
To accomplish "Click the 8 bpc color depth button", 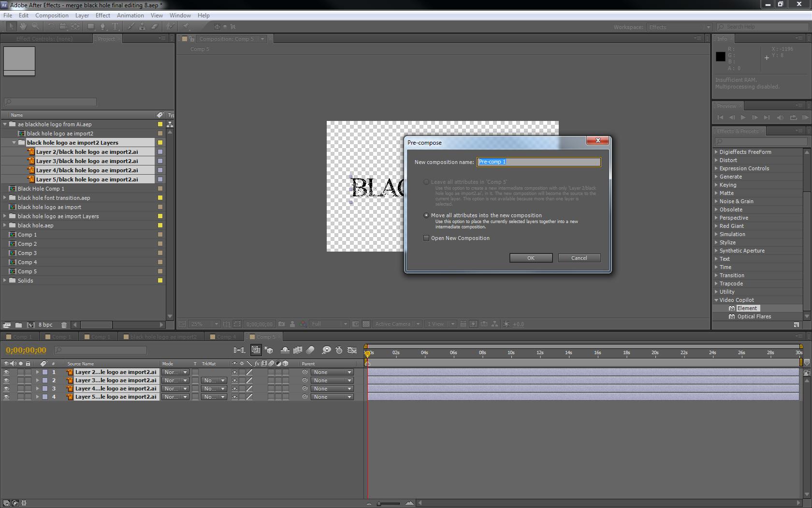I will (45, 325).
